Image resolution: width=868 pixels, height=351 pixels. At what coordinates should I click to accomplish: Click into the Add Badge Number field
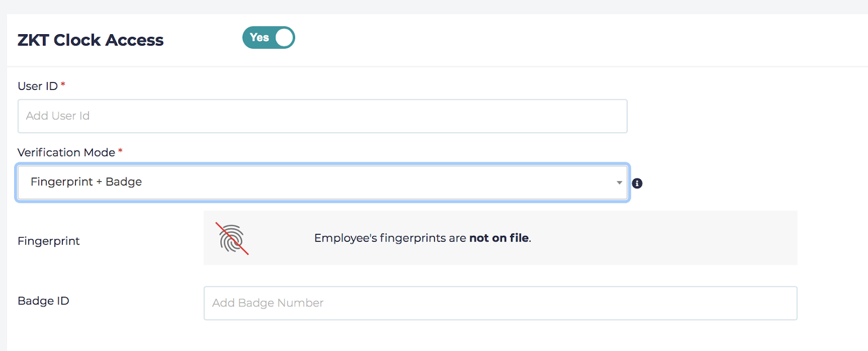tap(500, 303)
